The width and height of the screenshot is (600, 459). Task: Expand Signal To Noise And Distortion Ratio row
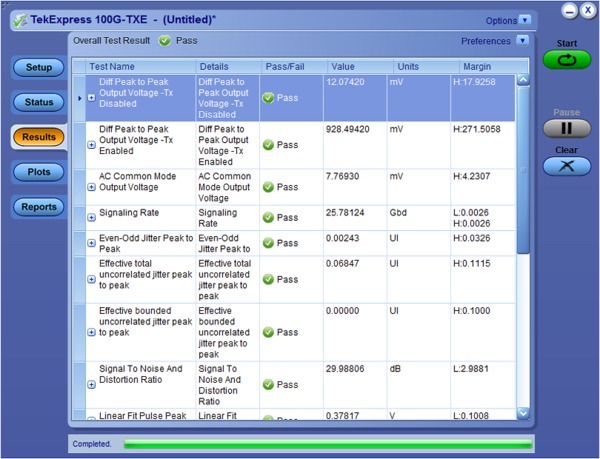91,385
